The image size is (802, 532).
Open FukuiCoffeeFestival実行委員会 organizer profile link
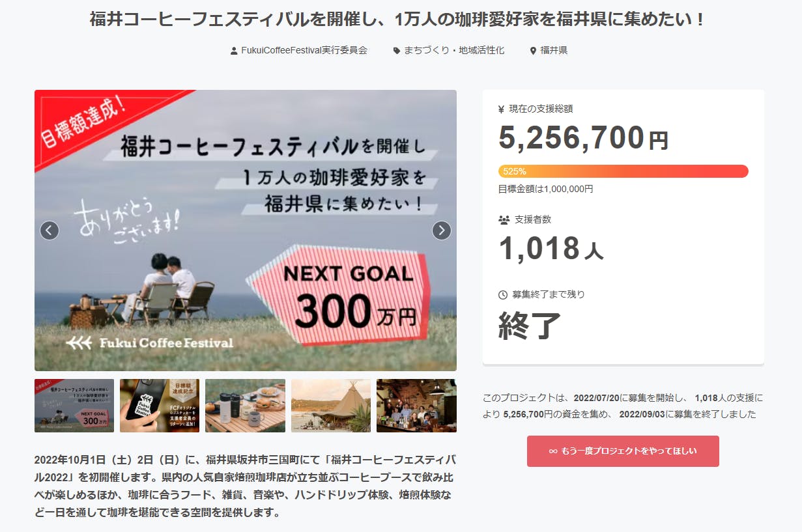click(x=304, y=50)
